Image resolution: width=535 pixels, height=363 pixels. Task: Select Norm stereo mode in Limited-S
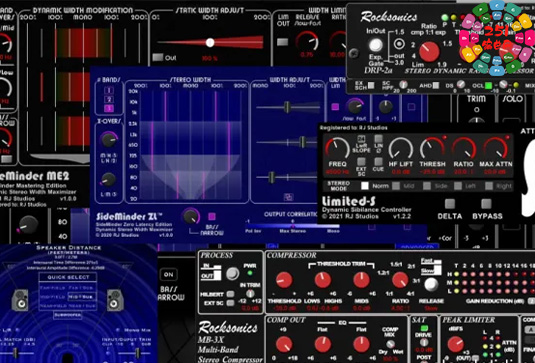click(x=365, y=186)
